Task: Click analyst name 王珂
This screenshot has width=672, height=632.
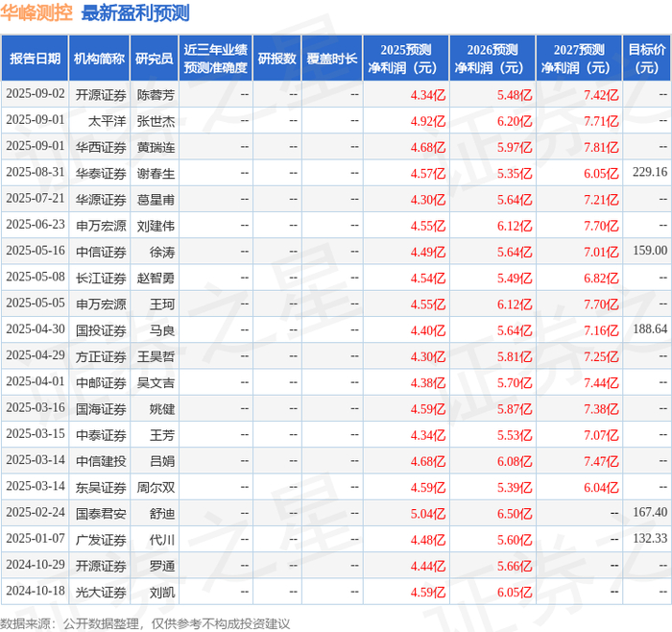Action: pyautogui.click(x=162, y=304)
